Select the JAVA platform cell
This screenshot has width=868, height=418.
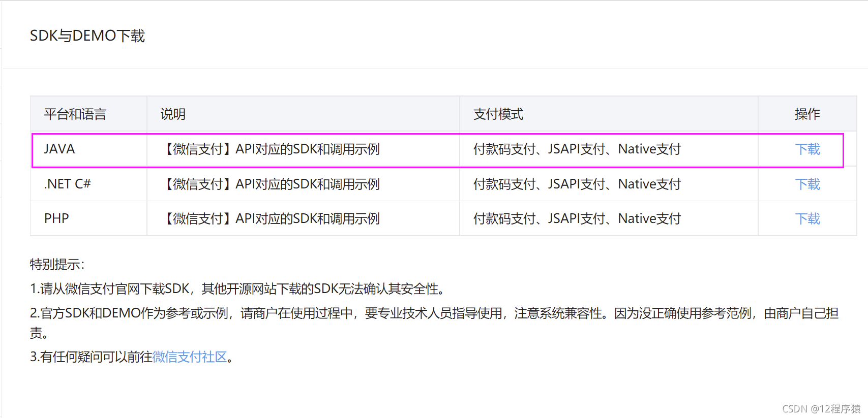89,149
